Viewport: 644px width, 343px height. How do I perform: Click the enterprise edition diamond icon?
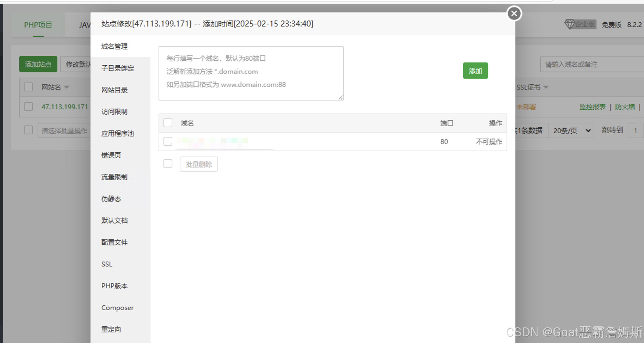click(569, 24)
